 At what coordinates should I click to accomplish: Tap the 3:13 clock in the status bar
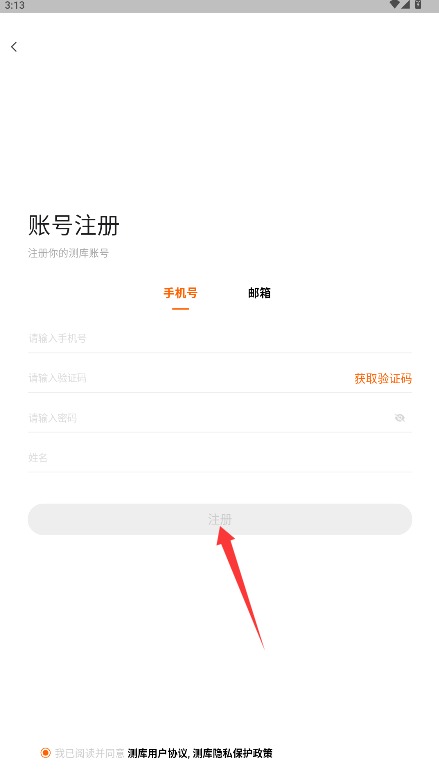15,5
